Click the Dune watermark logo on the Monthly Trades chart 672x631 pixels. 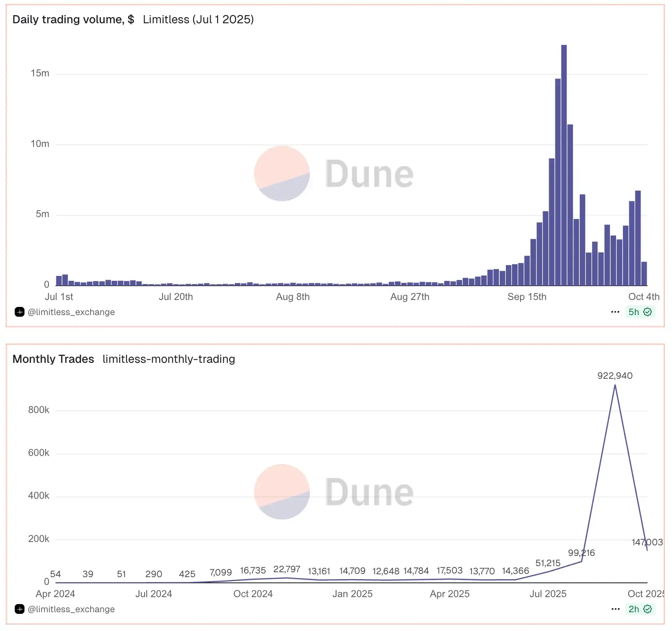tap(334, 493)
